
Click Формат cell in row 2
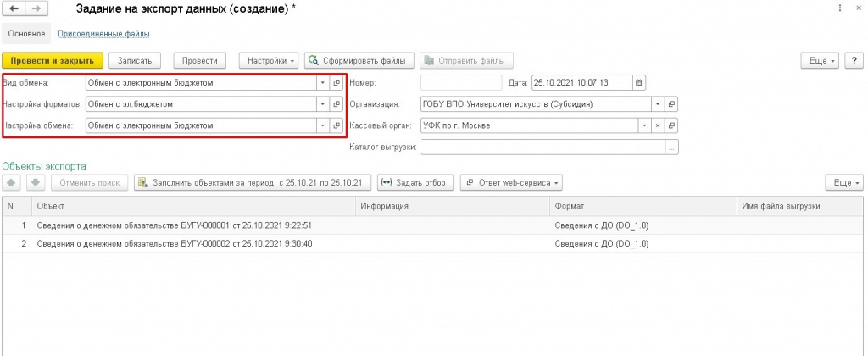[644, 243]
